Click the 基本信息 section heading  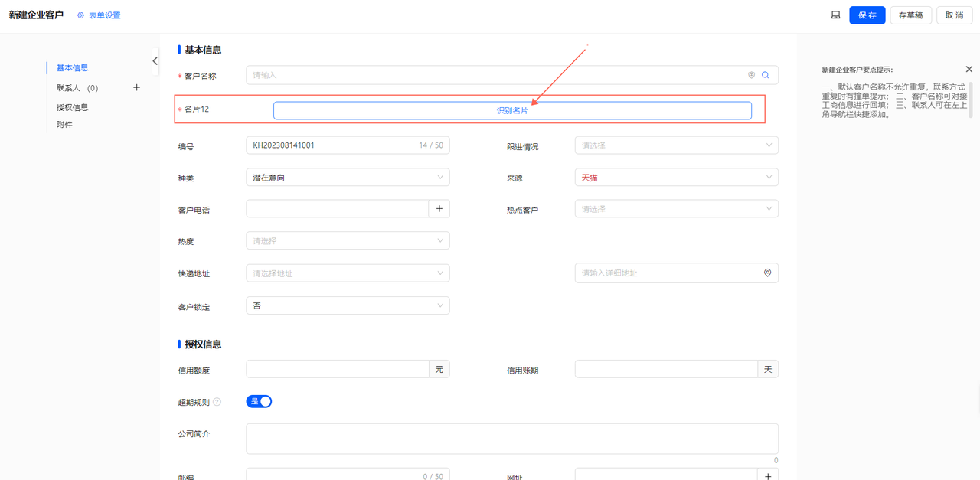(x=203, y=50)
